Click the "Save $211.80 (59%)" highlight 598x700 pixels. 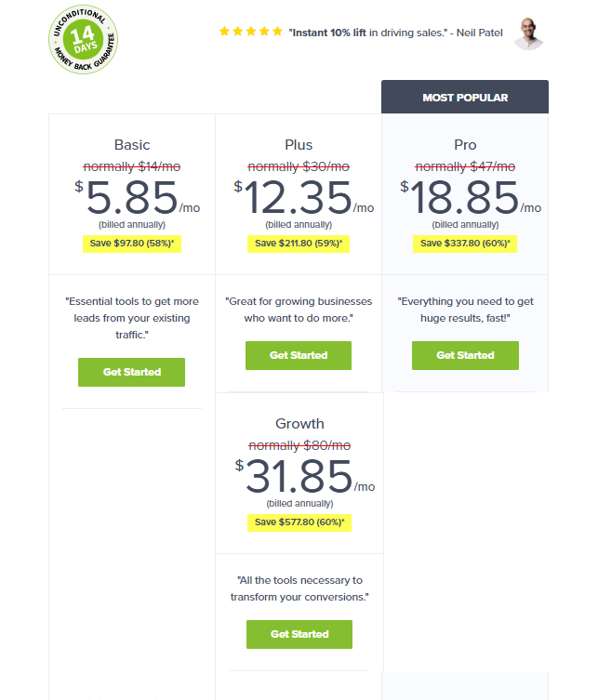tap(298, 244)
